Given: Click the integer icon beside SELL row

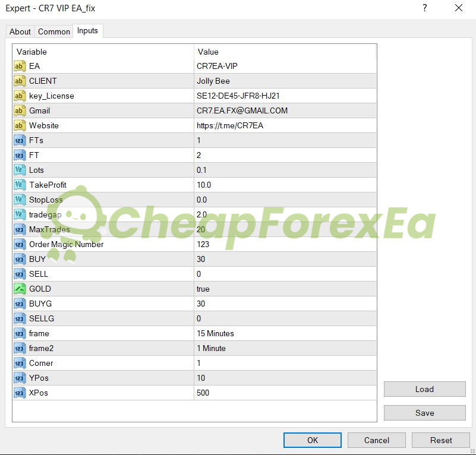Looking at the screenshot, I should [20, 274].
